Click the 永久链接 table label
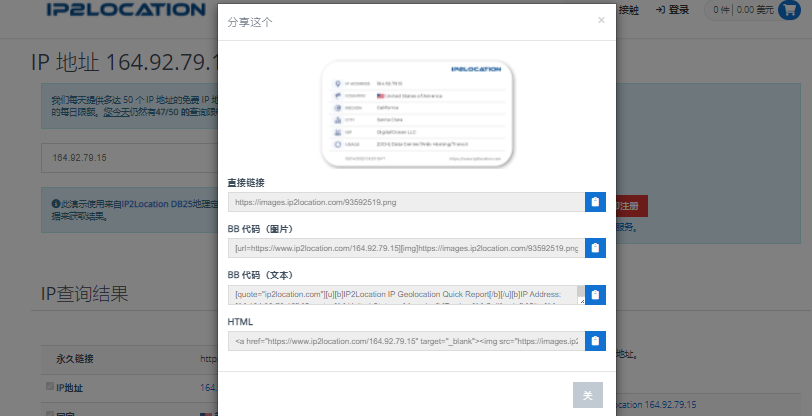812x416 pixels. tap(75, 359)
